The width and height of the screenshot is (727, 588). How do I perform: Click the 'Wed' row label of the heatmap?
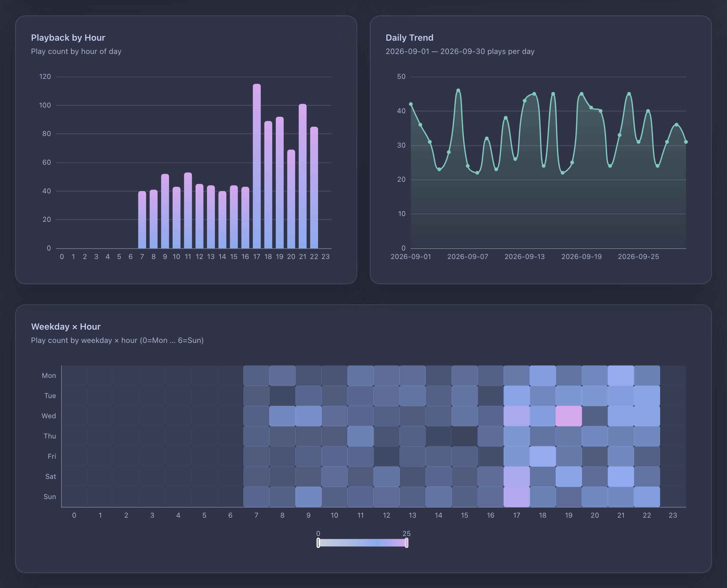(49, 416)
